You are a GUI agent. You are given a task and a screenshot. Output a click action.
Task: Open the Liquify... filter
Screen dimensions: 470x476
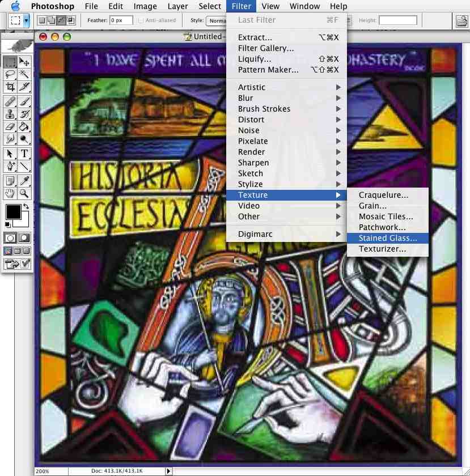coord(286,59)
